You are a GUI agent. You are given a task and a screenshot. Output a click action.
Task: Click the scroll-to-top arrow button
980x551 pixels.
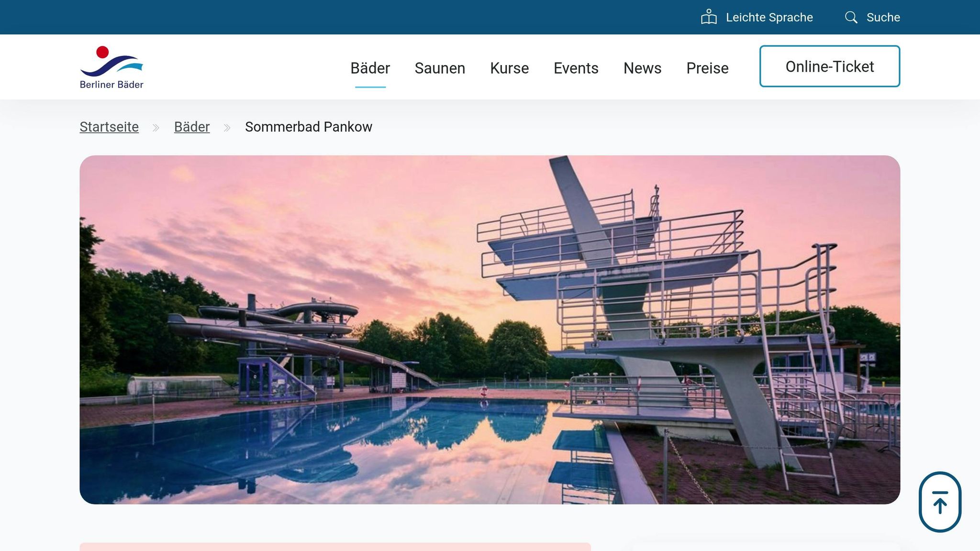[x=940, y=502]
